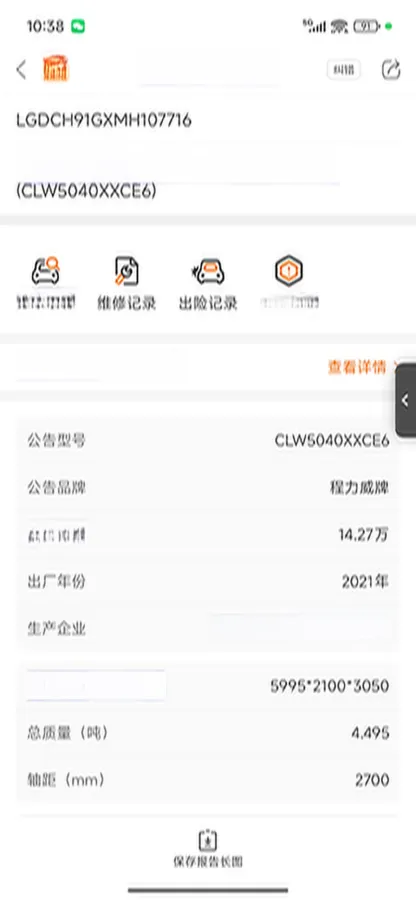The width and height of the screenshot is (416, 900).
Task: Expand the side drawer arrow handle
Action: click(x=406, y=400)
